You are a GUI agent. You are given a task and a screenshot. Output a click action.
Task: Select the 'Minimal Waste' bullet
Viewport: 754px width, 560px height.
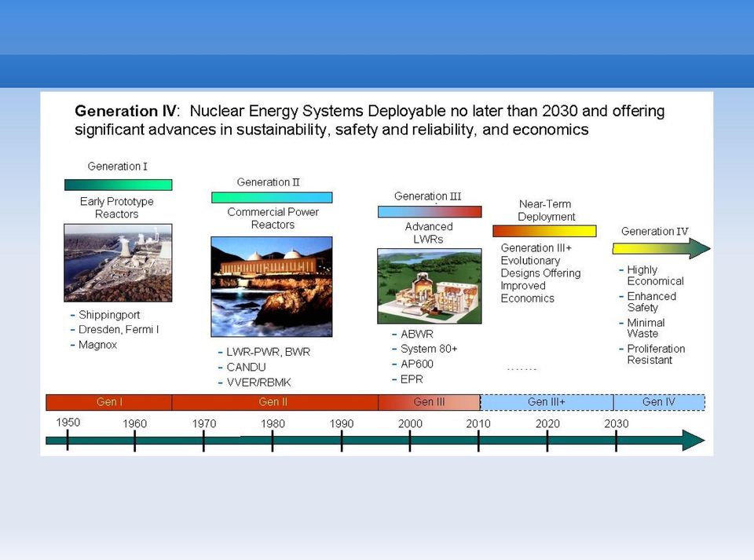(x=642, y=328)
